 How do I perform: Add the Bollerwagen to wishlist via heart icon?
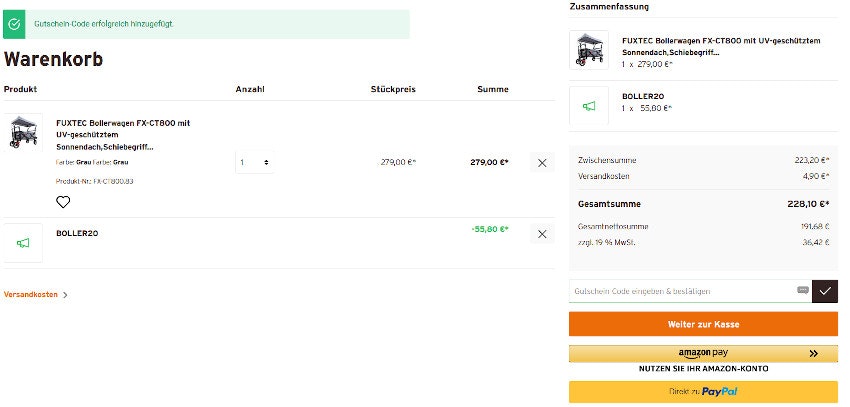pos(63,202)
